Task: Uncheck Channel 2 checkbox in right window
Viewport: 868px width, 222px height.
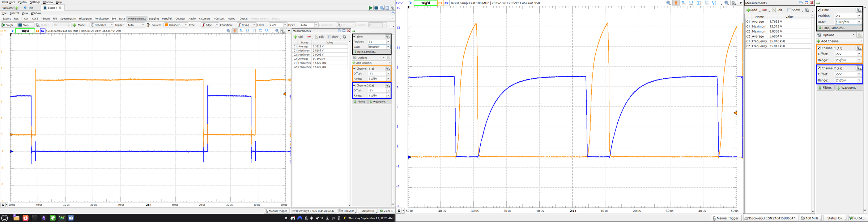Action: [819, 68]
